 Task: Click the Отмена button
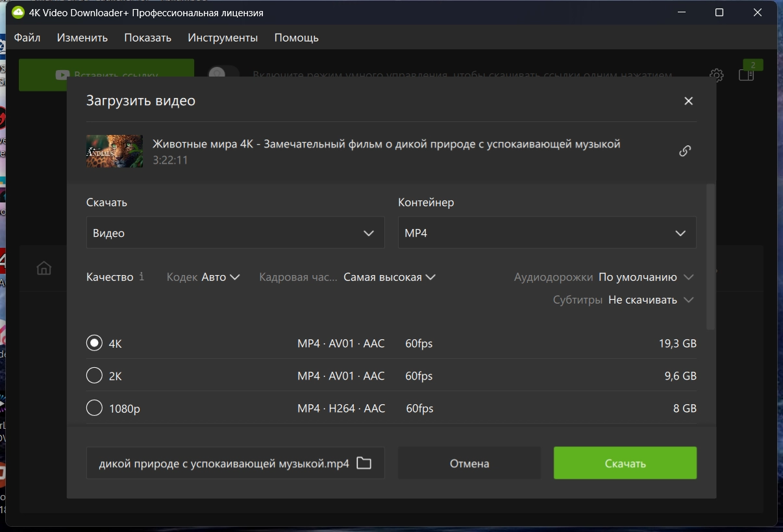(x=469, y=463)
